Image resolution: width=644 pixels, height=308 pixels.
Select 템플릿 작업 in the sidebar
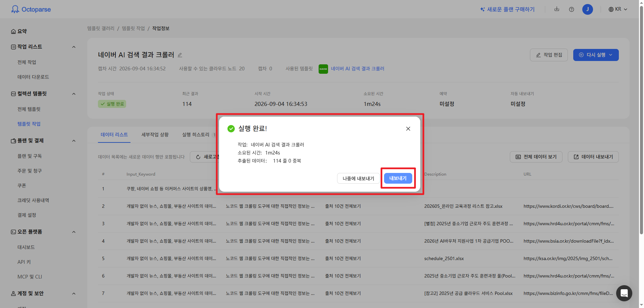29,124
